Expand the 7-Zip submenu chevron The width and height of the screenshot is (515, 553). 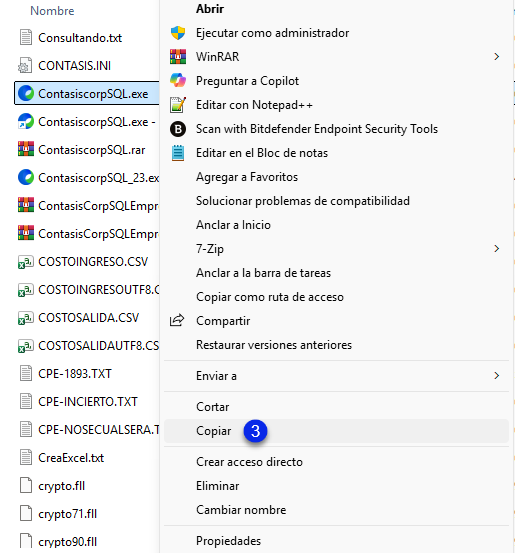click(x=497, y=249)
